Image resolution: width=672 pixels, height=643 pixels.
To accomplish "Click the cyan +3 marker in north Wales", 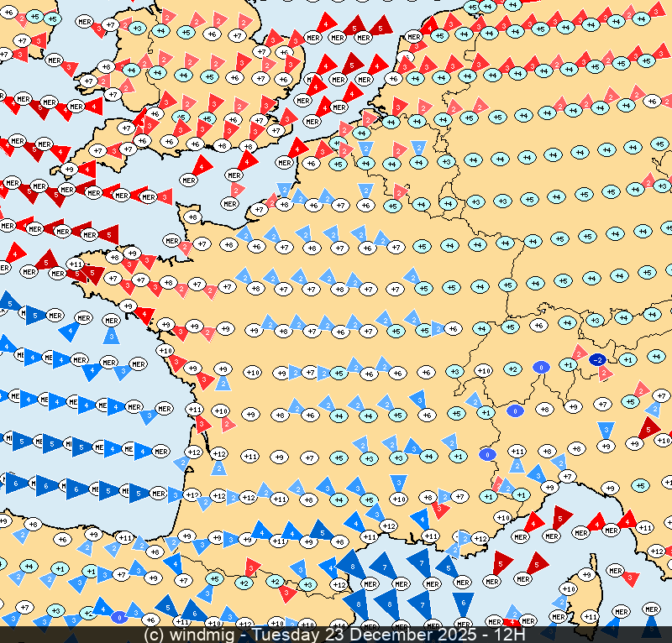I will [138, 29].
